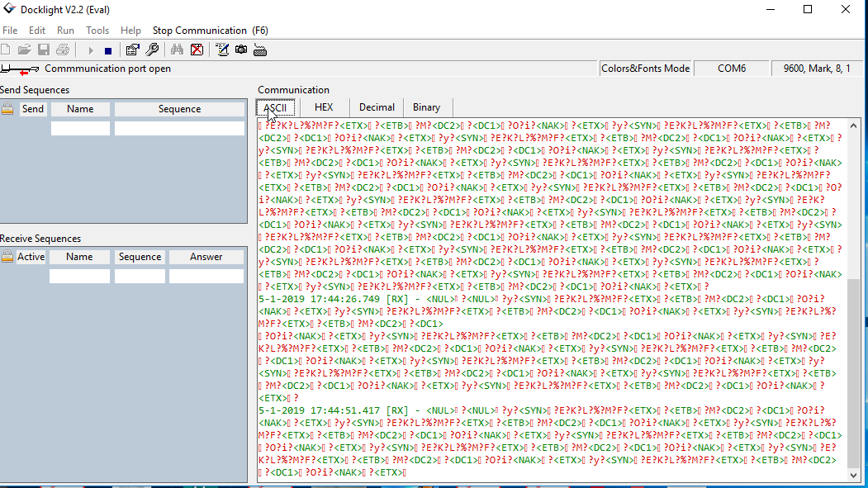Click the port connection status icon
868x488 pixels.
[20, 69]
